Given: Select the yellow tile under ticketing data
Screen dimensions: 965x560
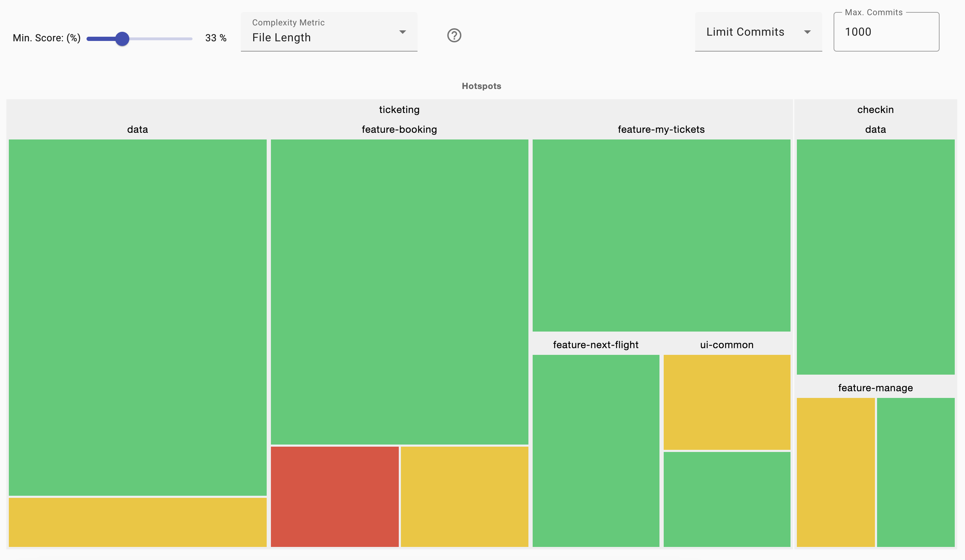Looking at the screenshot, I should [137, 522].
